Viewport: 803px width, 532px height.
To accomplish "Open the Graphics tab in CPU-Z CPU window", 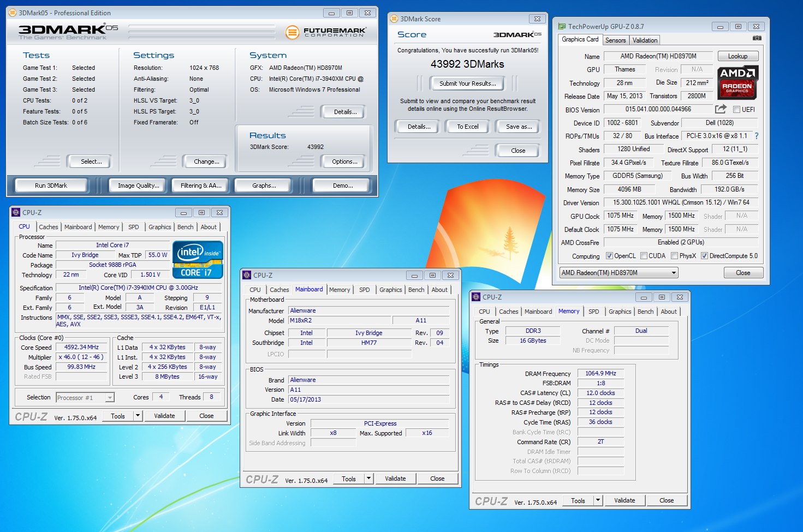I will (159, 227).
